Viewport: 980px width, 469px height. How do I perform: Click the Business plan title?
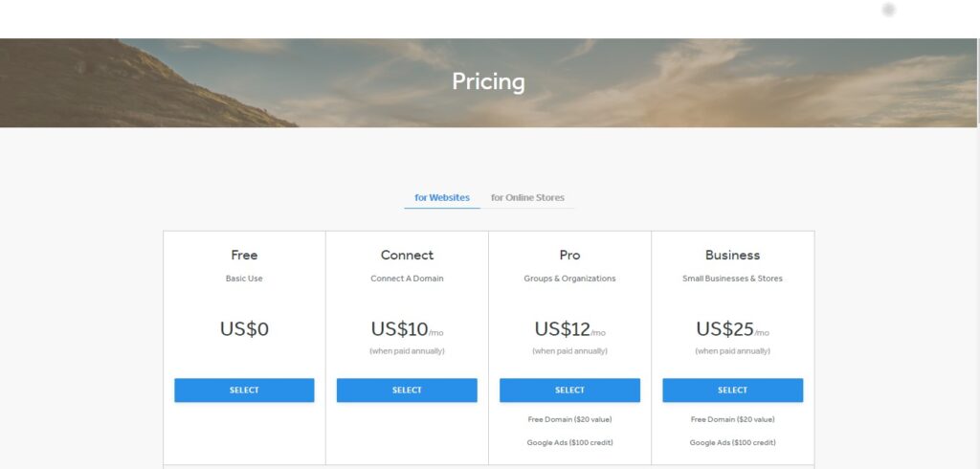(x=732, y=255)
